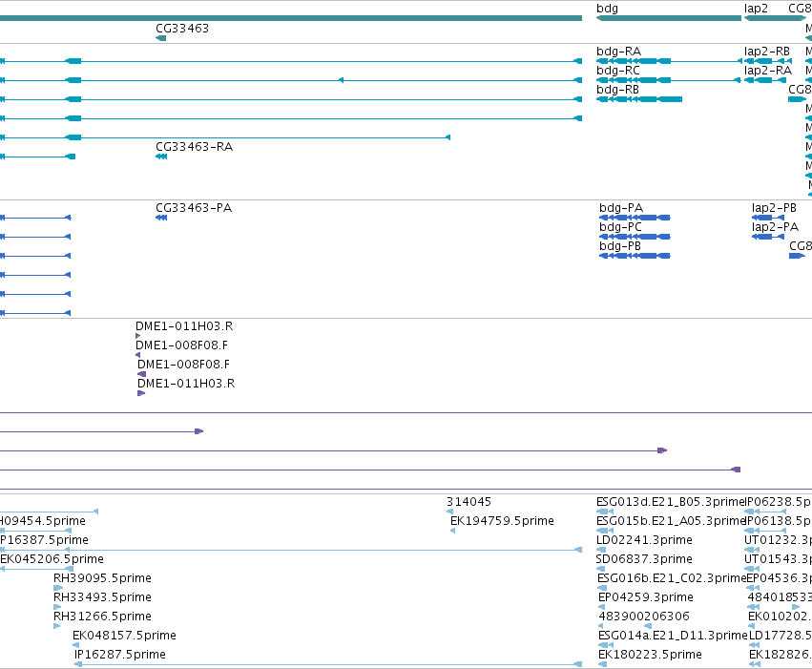Click the small CG33463 gene arrow glyph
812x669 pixels.
pyautogui.click(x=161, y=38)
